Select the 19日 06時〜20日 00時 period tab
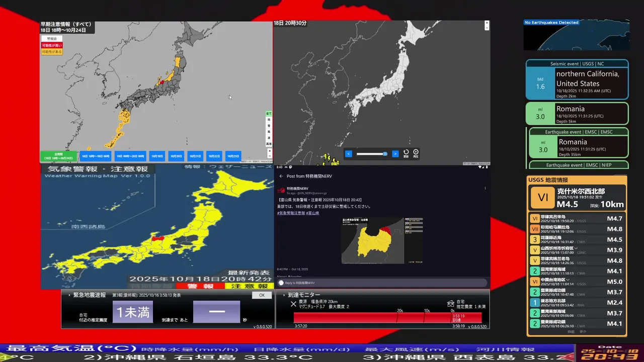Image resolution: width=644 pixels, height=362 pixels. tap(130, 156)
